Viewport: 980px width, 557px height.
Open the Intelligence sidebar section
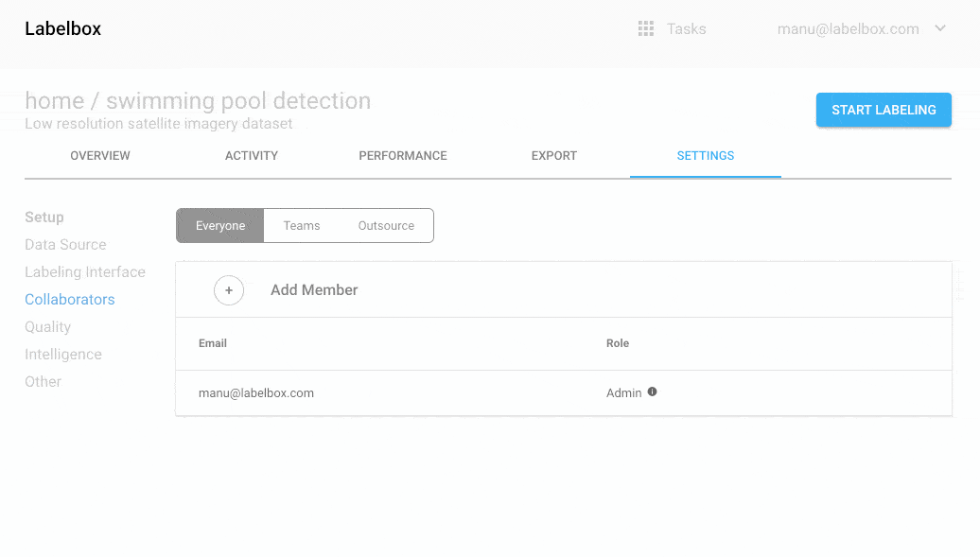tap(63, 355)
